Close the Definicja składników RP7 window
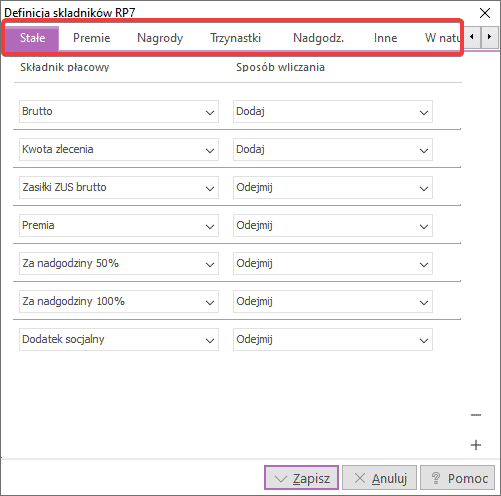Viewport: 501px width, 496px height. (x=485, y=13)
